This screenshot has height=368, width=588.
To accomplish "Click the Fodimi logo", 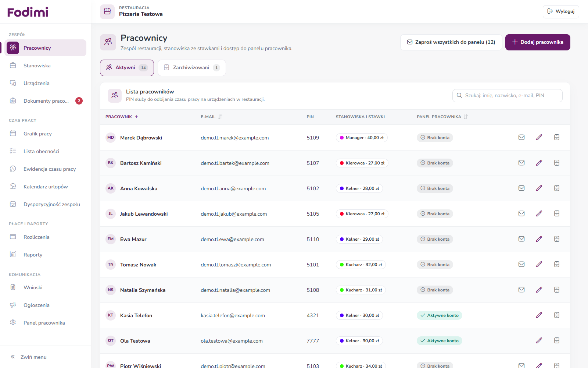I will 28,12.
